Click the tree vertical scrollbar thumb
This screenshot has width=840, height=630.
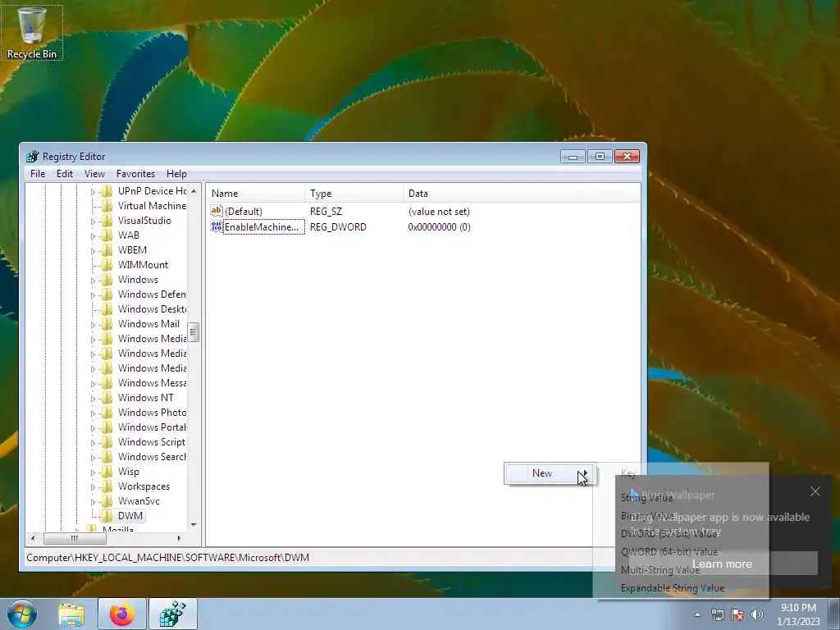(193, 332)
